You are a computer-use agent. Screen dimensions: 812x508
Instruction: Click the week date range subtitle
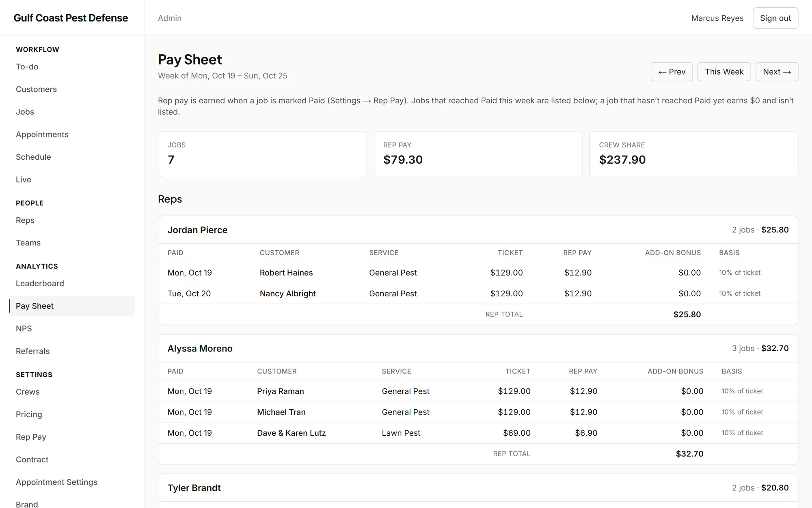coord(222,76)
